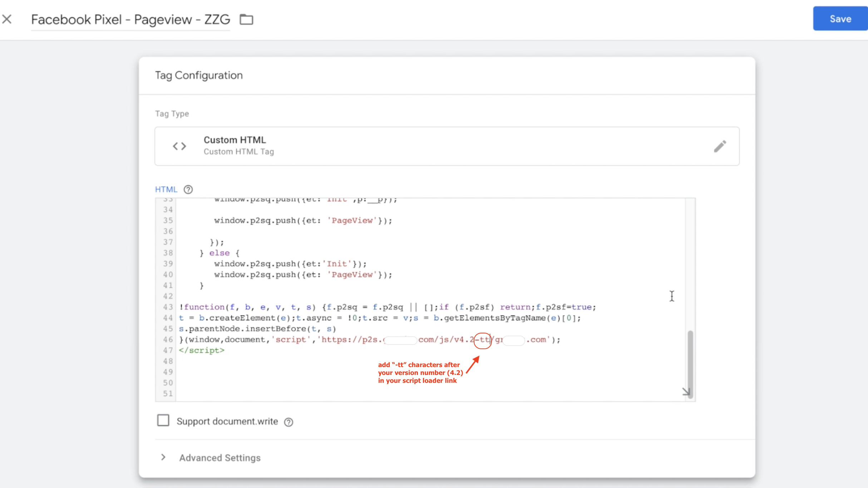Image resolution: width=868 pixels, height=488 pixels.
Task: Select the Custom HTML tag type card
Action: point(447,146)
